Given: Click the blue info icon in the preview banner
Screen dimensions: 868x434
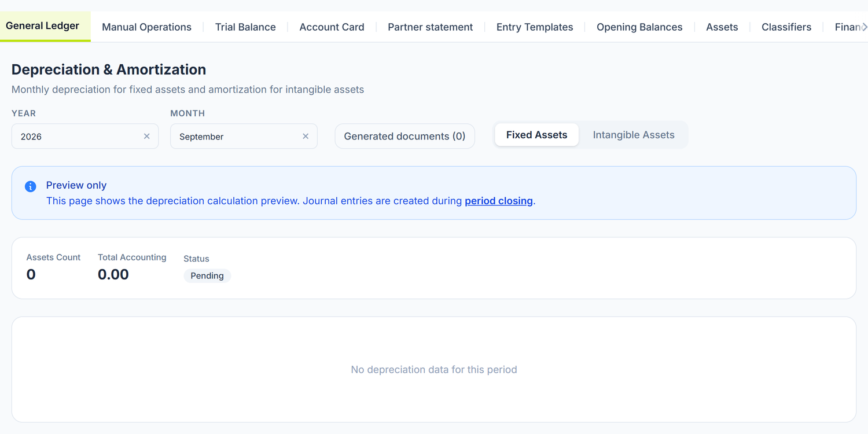Looking at the screenshot, I should point(31,186).
